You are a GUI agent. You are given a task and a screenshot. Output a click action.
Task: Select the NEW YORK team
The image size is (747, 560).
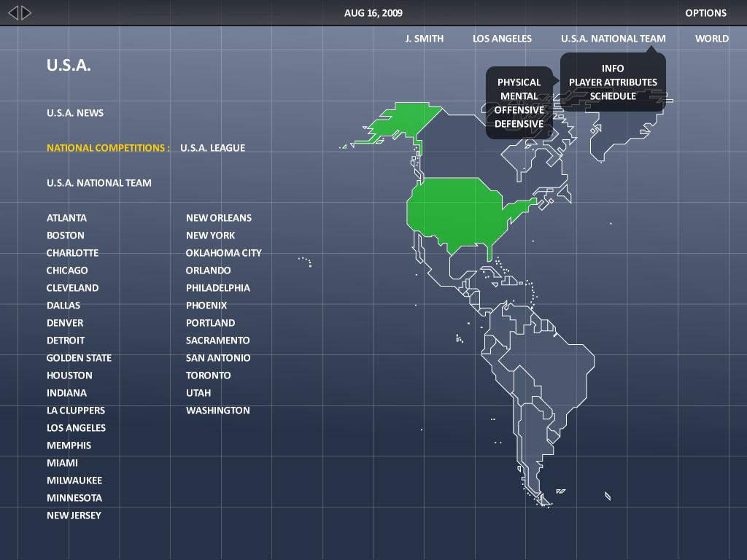click(x=209, y=235)
